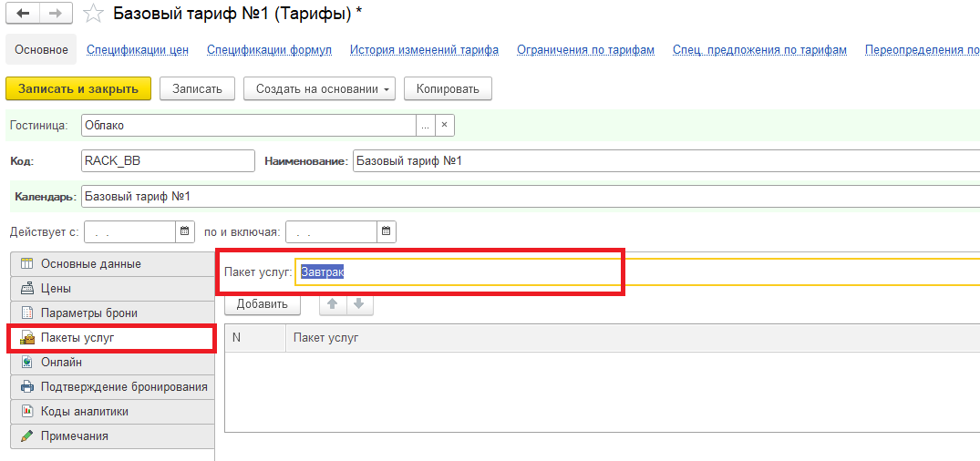Click Записать и закрыть button

pos(78,88)
